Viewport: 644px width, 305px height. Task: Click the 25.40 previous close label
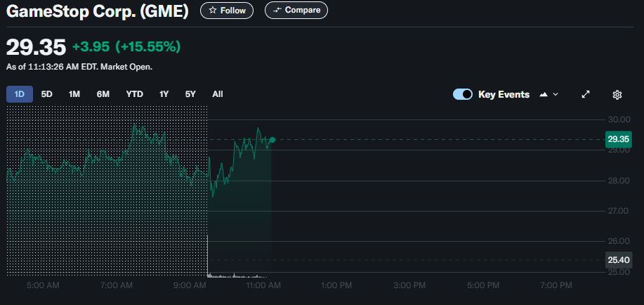tap(619, 260)
